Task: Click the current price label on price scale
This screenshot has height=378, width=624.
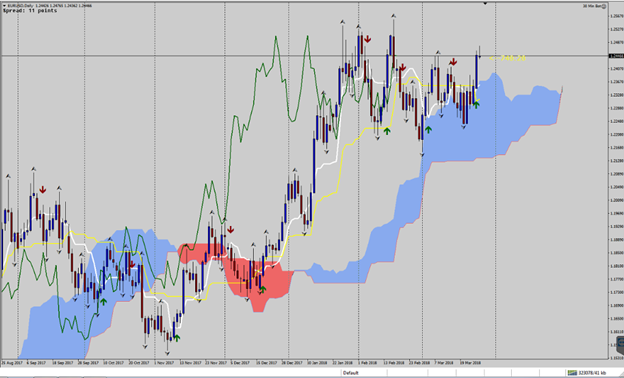Action: pos(616,56)
